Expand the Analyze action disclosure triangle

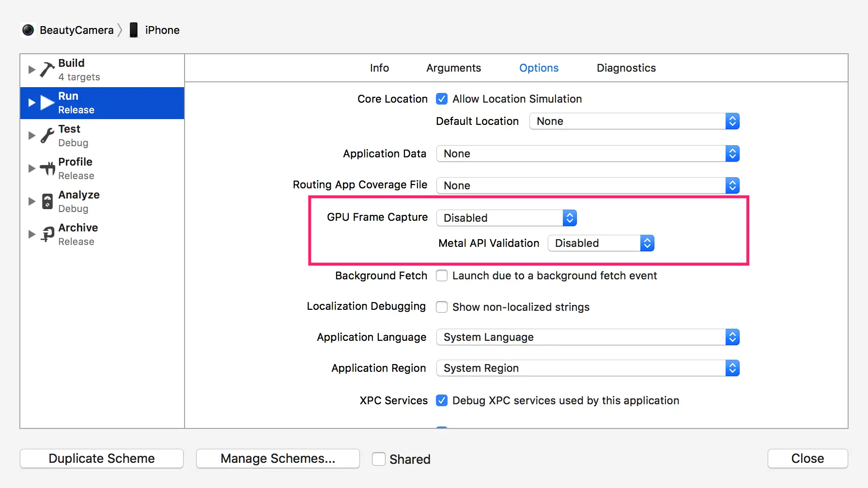[x=32, y=201]
